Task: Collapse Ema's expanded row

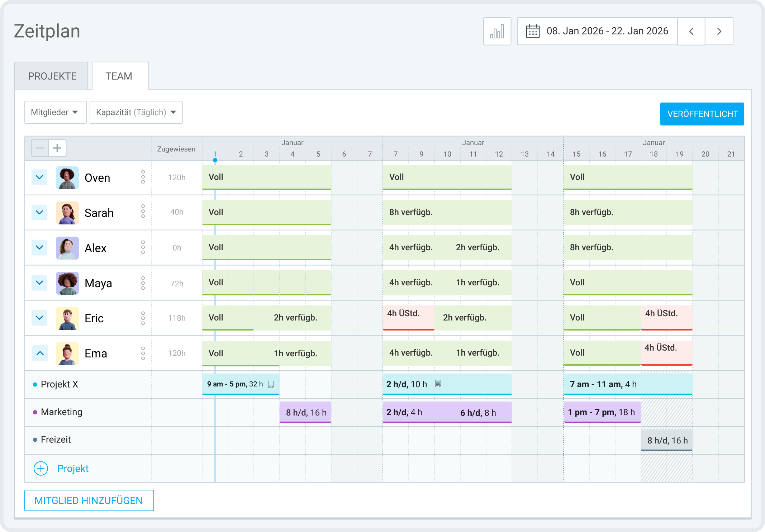Action: click(40, 353)
